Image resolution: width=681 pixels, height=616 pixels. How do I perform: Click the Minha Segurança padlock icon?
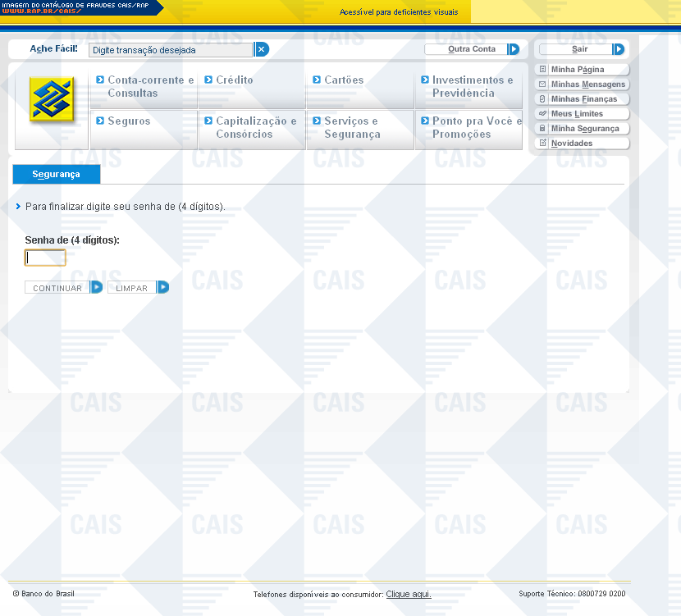coord(542,129)
